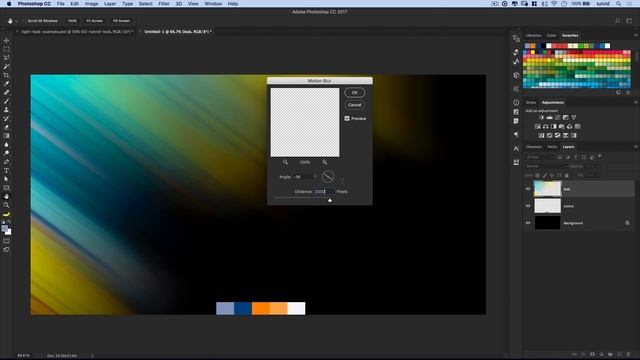Screen dimensions: 640x360
Task: Click Cancel in Motion Blur dialog
Action: 355,105
